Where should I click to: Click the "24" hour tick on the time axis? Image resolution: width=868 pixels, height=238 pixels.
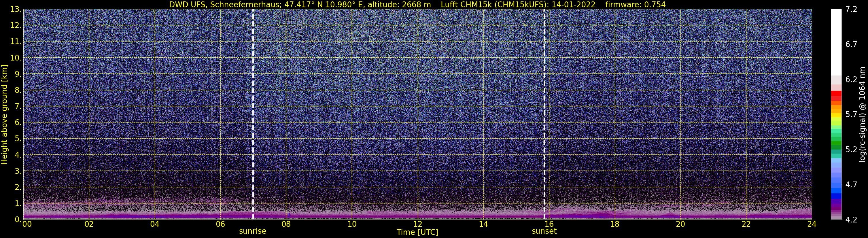pos(812,224)
